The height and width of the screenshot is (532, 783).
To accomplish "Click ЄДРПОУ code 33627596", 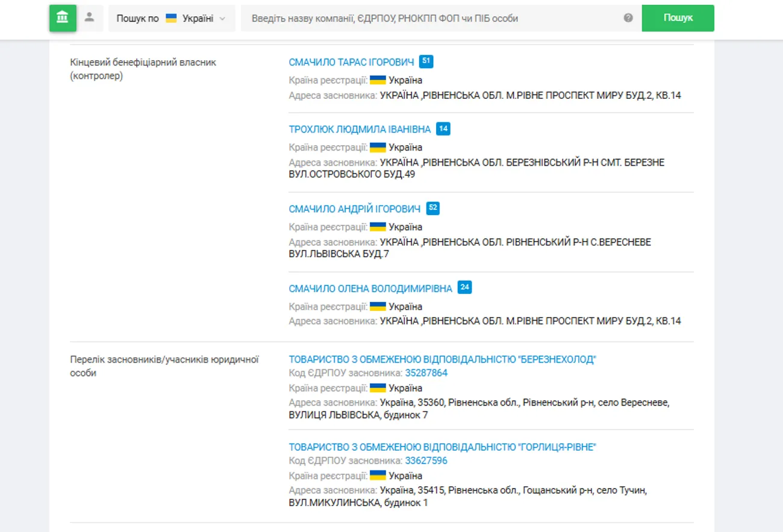I will (426, 461).
